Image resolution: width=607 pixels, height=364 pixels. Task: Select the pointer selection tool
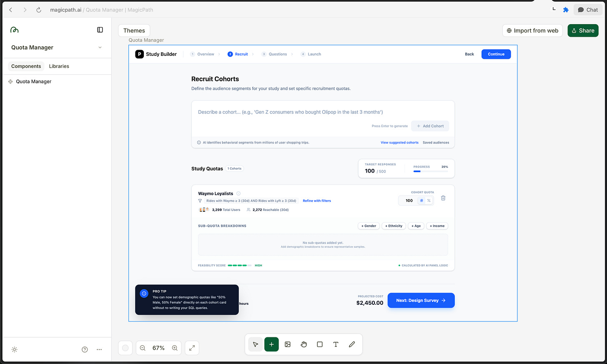click(x=256, y=344)
